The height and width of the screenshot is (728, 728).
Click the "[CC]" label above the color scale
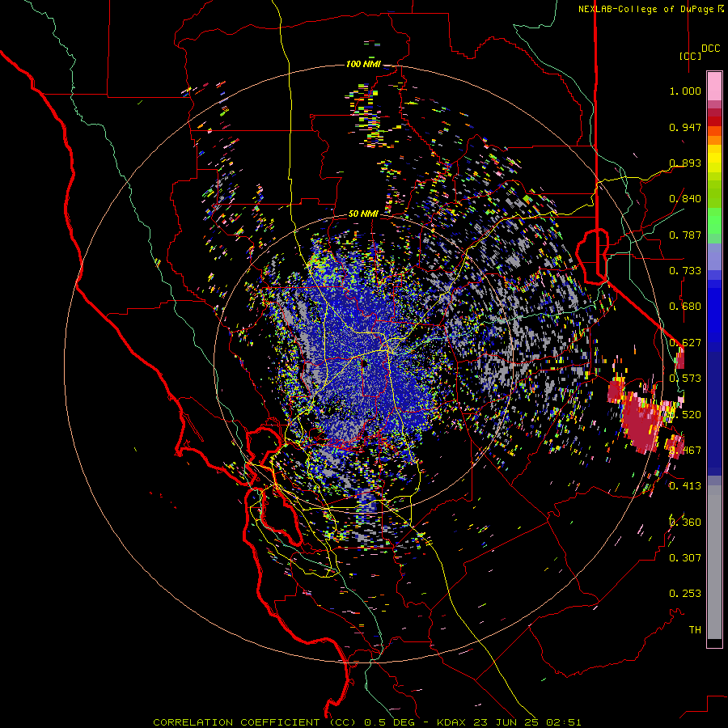tap(691, 56)
